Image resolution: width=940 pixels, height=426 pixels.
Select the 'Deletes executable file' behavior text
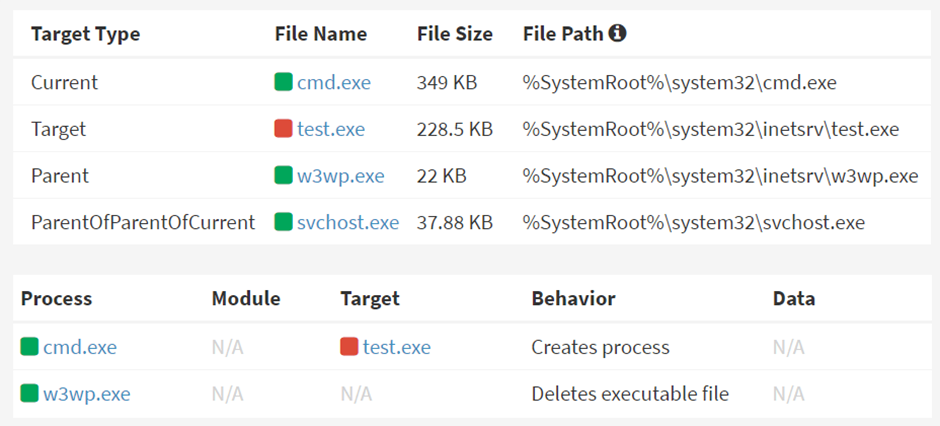[x=630, y=394]
